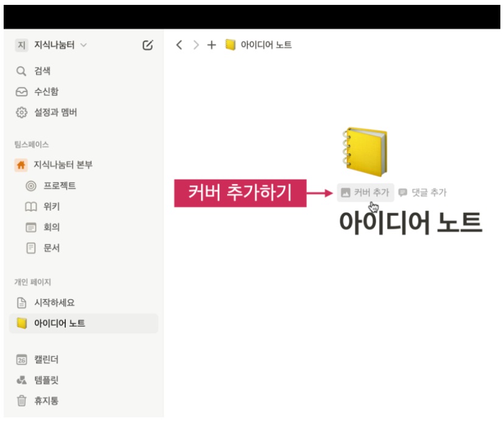
Task: Open the 시작하세요 page
Action: [54, 303]
